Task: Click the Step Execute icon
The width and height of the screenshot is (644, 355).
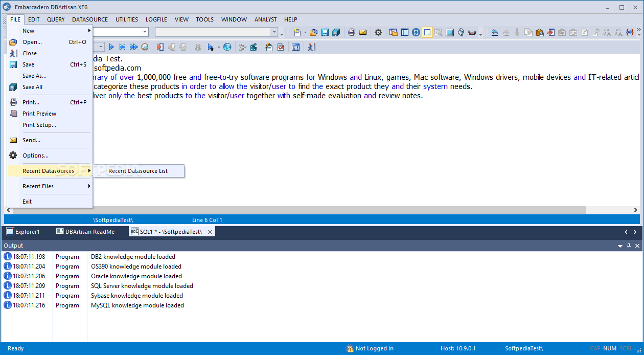Action: pos(122,47)
